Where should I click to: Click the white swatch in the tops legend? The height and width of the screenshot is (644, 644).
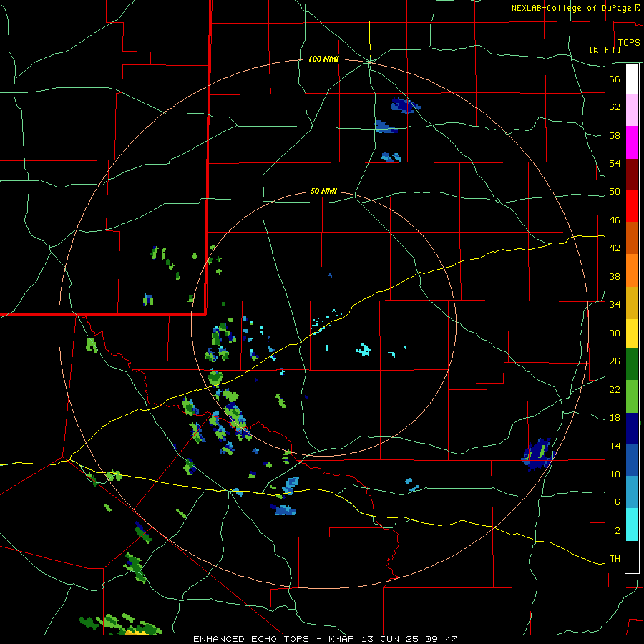[x=632, y=79]
